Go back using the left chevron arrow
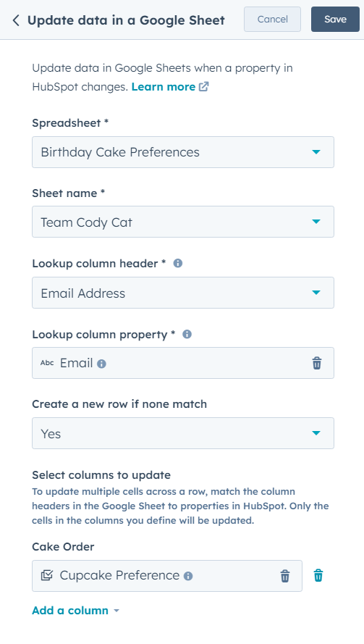364x644 pixels. point(16,20)
